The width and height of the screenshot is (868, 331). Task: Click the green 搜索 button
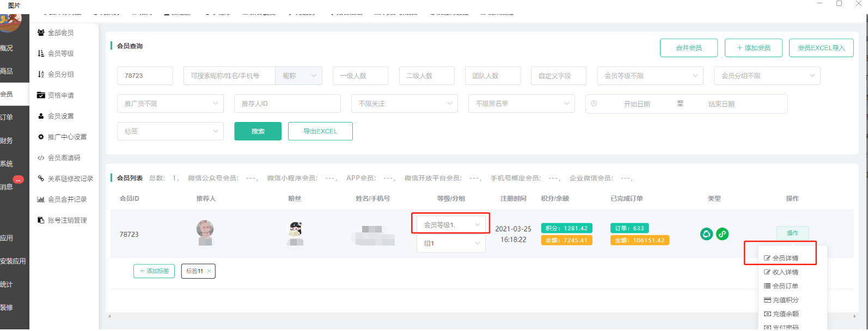tap(258, 131)
